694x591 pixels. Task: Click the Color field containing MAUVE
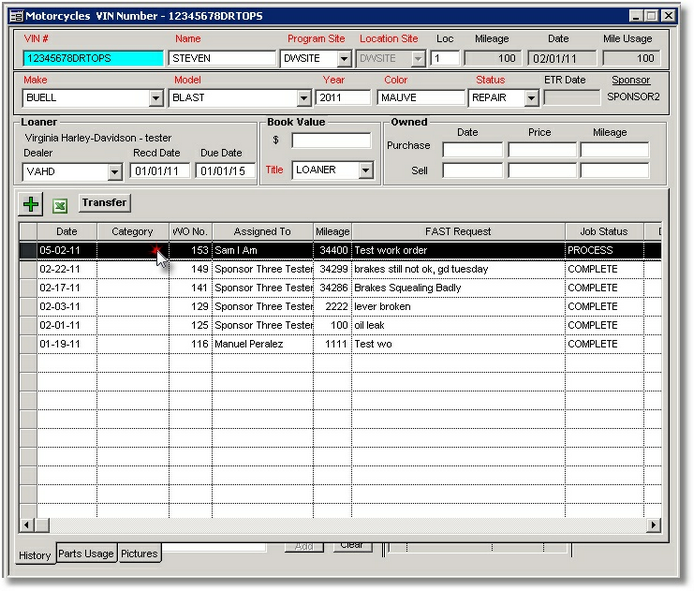click(420, 98)
